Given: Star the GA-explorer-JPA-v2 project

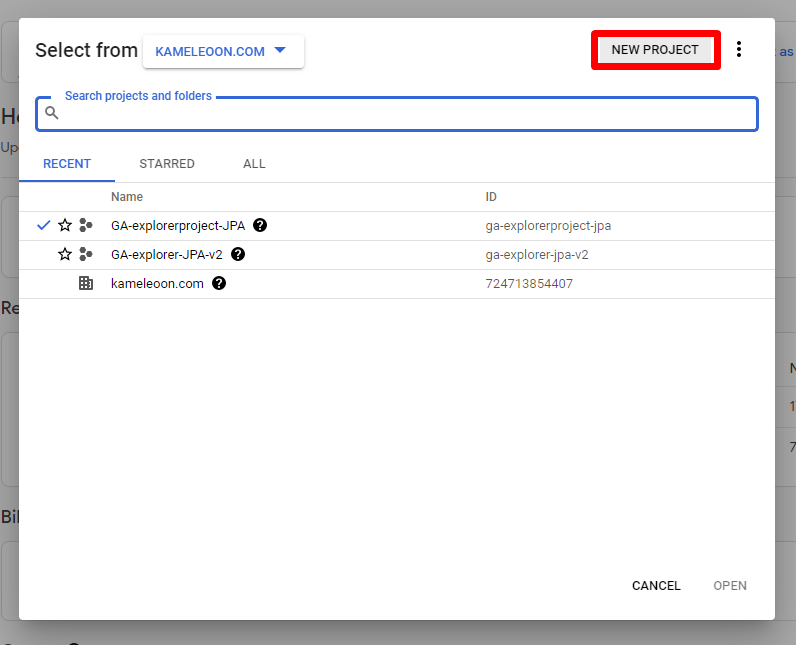Looking at the screenshot, I should click(64, 254).
